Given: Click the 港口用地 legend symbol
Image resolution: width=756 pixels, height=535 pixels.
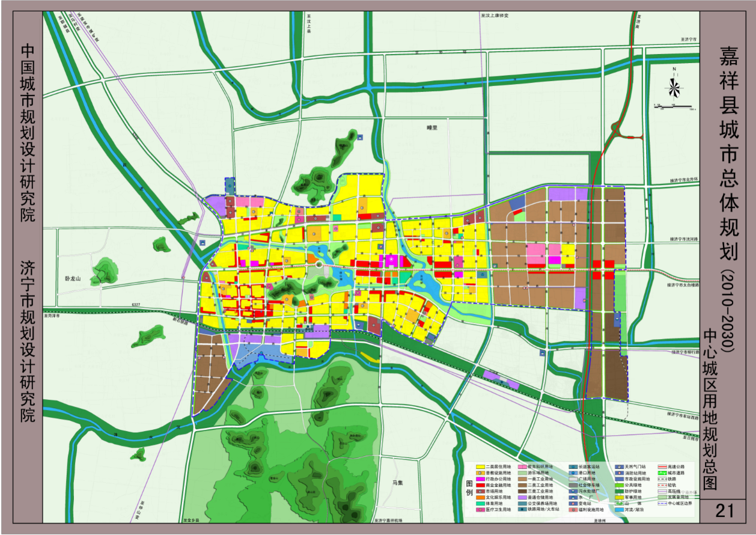Looking at the screenshot, I should coord(573,472).
